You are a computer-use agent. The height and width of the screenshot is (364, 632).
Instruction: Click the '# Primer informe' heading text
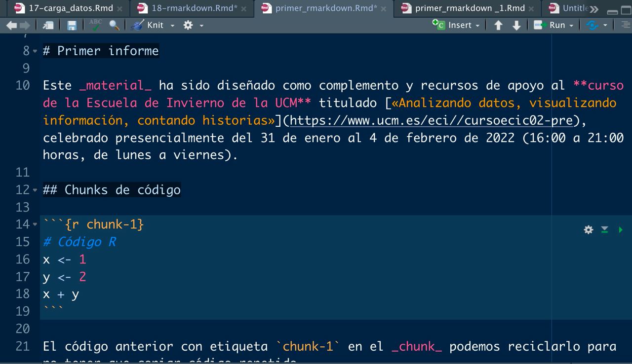click(x=101, y=51)
